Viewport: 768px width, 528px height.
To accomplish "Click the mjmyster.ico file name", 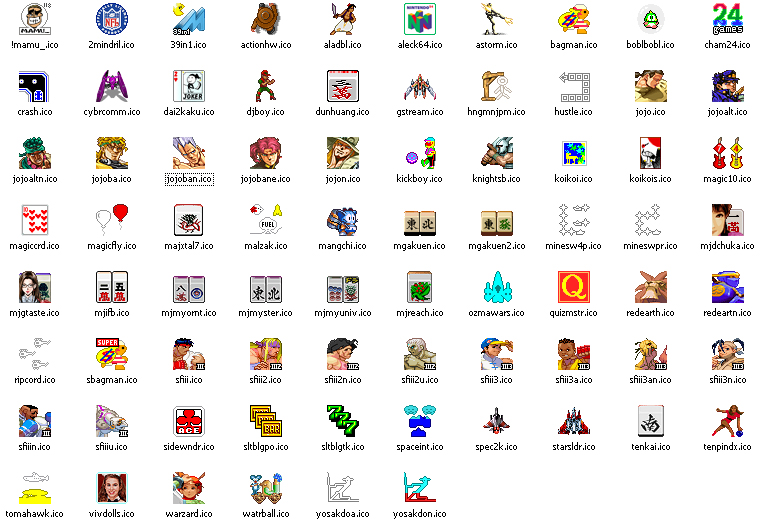I will [265, 312].
